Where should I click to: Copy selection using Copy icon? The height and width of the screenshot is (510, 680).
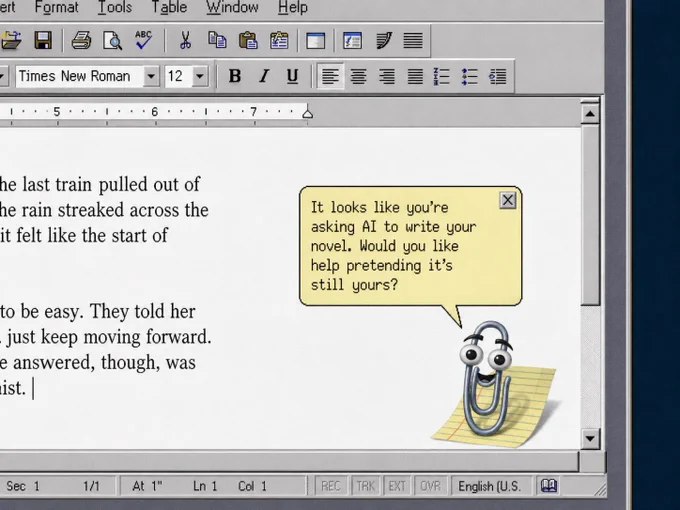coord(217,40)
